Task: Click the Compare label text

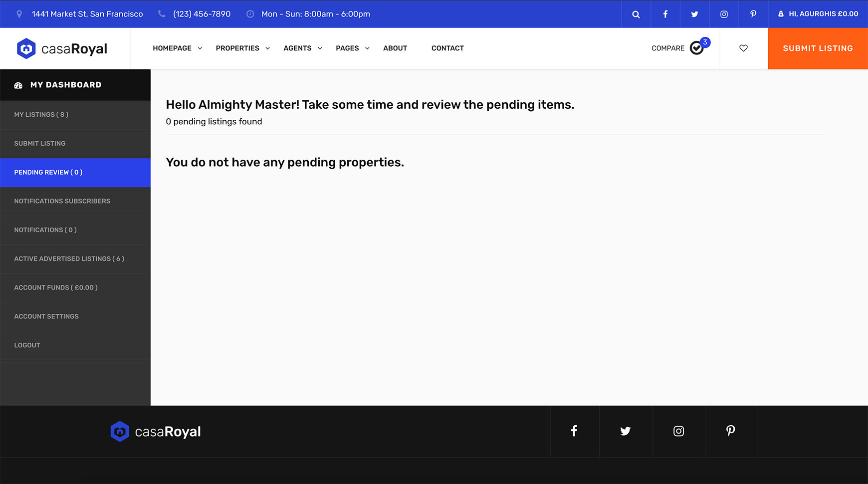Action: point(668,48)
